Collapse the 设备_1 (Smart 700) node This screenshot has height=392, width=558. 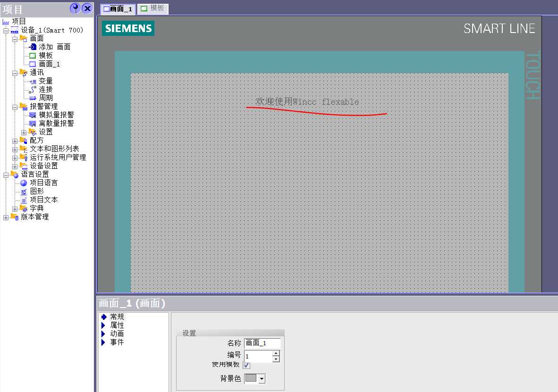[6, 31]
